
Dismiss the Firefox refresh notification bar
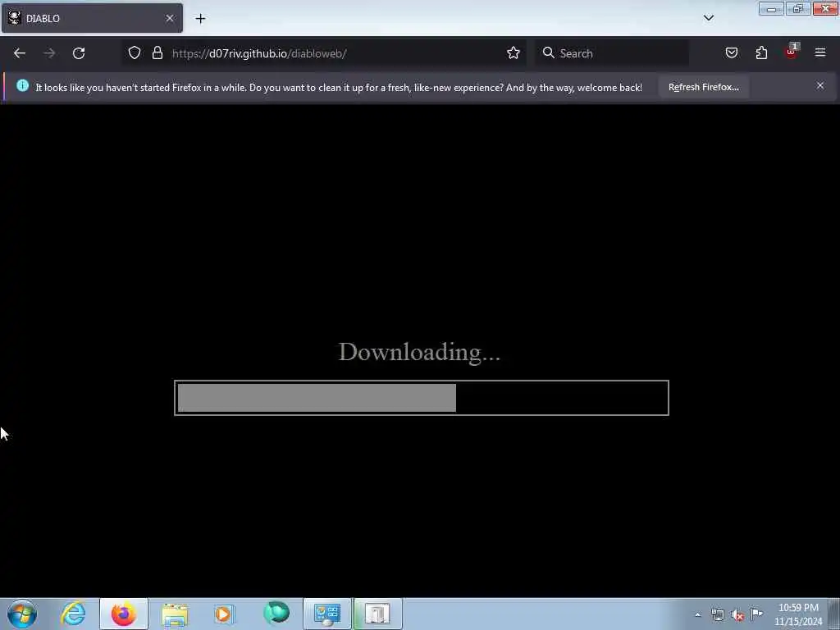tap(820, 85)
